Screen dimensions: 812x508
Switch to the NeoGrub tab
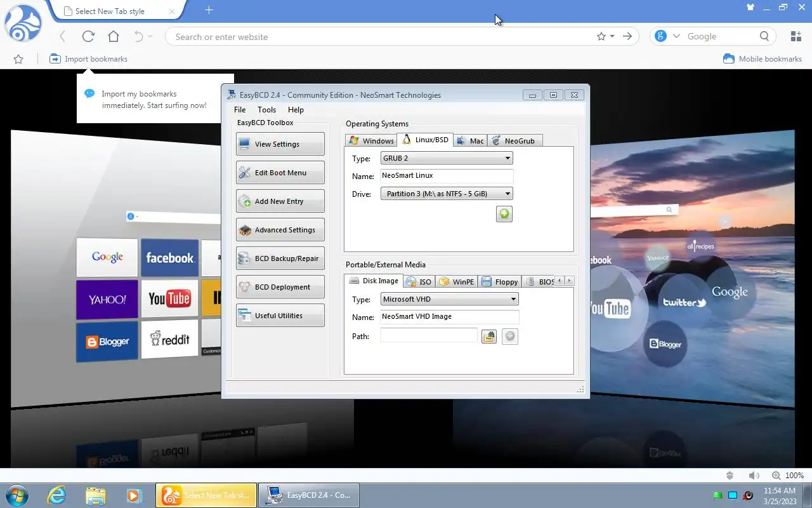click(514, 140)
